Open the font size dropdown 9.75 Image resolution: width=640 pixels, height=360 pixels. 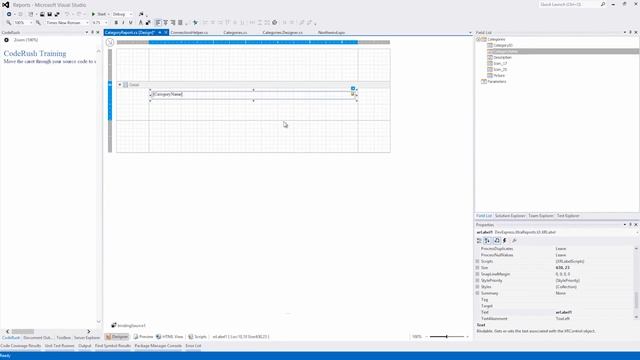100,23
